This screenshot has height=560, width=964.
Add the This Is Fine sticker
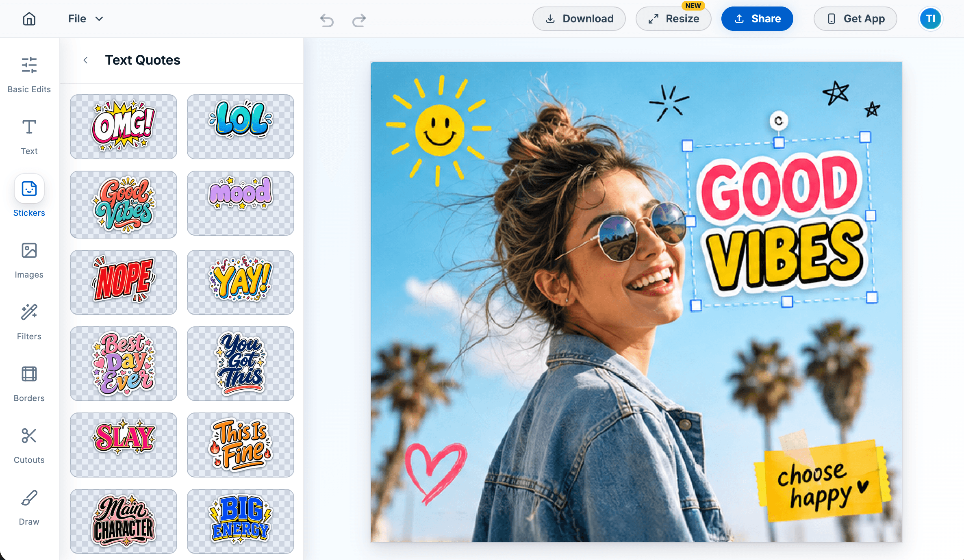241,445
